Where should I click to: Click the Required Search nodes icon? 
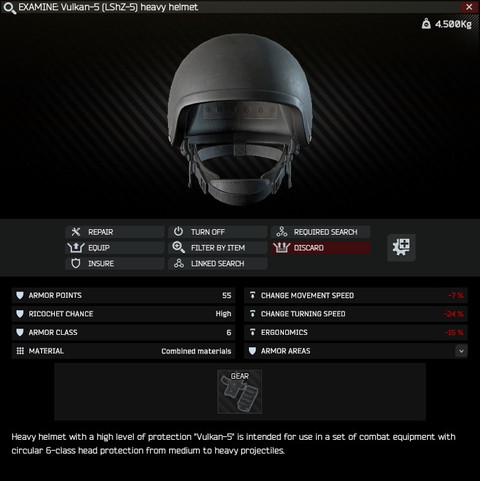click(282, 232)
